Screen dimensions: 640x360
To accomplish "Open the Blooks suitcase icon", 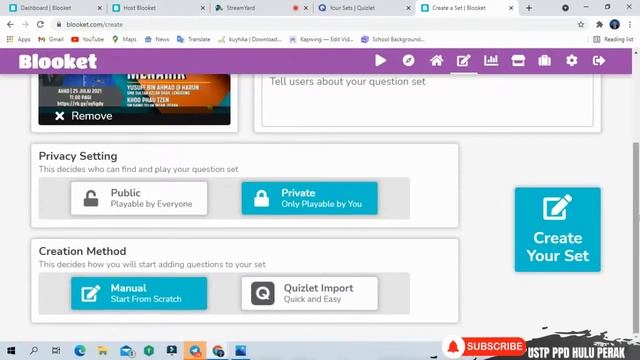I will 544,61.
